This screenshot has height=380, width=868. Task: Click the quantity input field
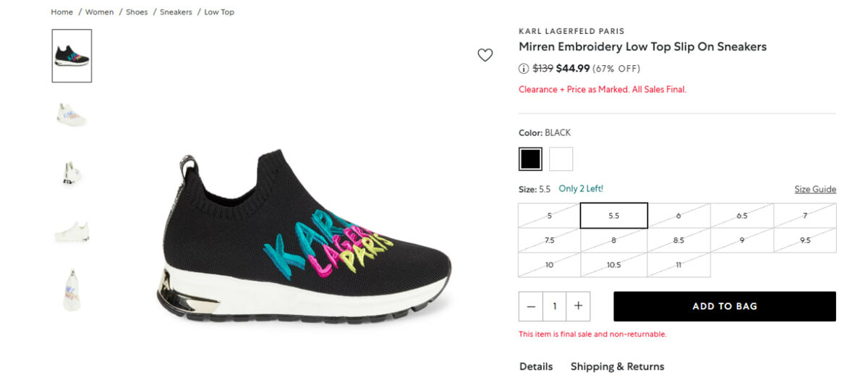555,306
